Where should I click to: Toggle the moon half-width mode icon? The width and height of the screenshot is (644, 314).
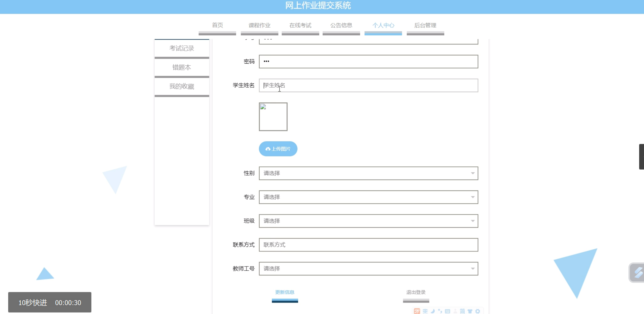(x=433, y=311)
